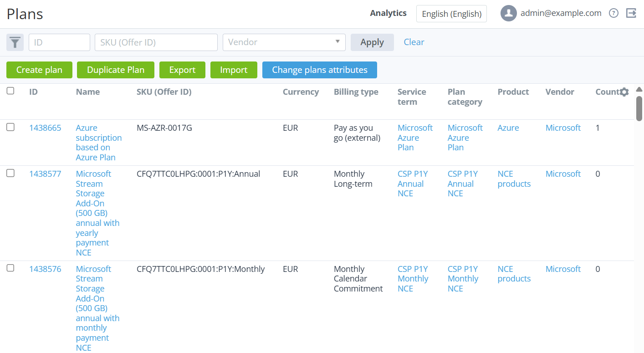This screenshot has height=353, width=644.
Task: Select the checkbox for plan 1438576
Action: [x=10, y=268]
